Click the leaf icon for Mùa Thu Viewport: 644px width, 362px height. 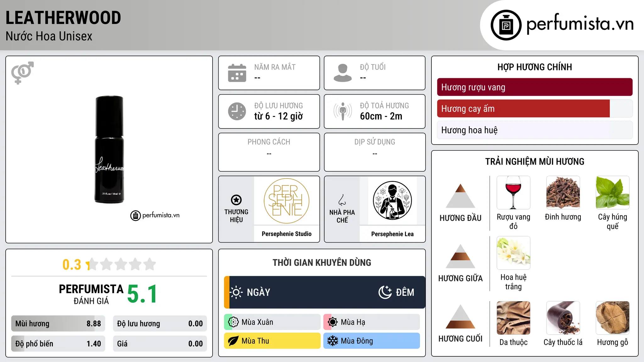pyautogui.click(x=233, y=341)
